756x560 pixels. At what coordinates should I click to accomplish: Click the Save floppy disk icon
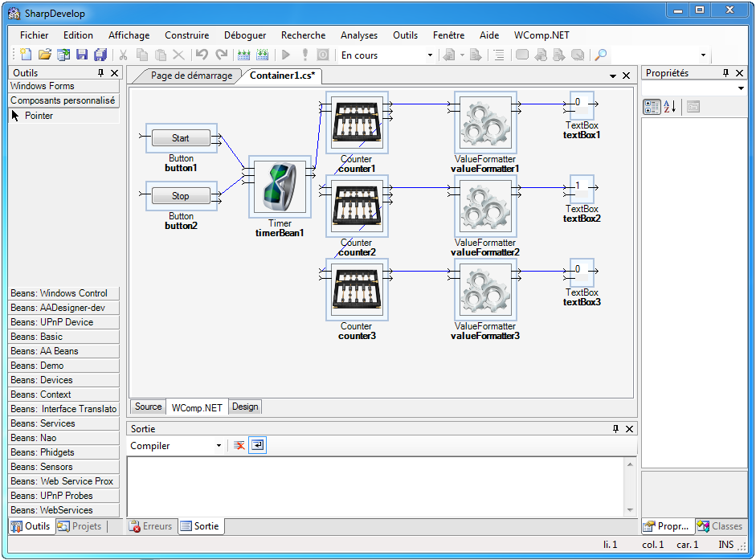(82, 55)
